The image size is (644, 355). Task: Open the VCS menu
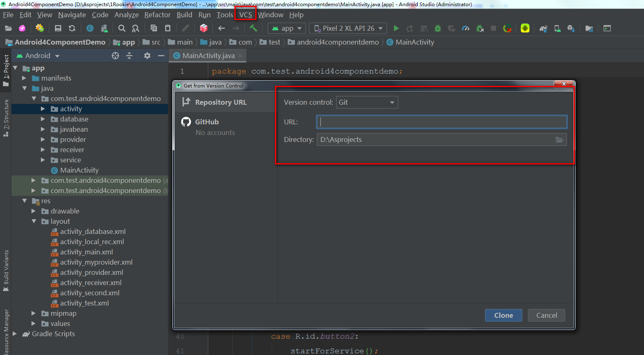click(x=245, y=15)
